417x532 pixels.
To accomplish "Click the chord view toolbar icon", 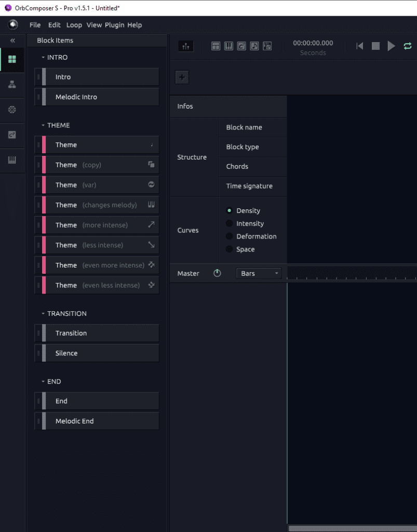I will 241,46.
